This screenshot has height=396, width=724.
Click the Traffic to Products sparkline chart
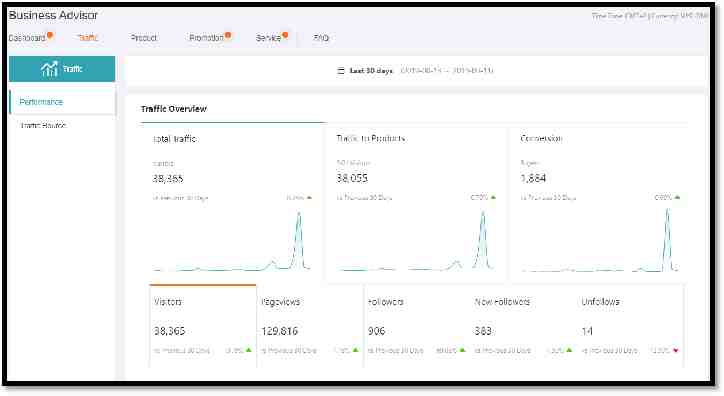[x=415, y=241]
